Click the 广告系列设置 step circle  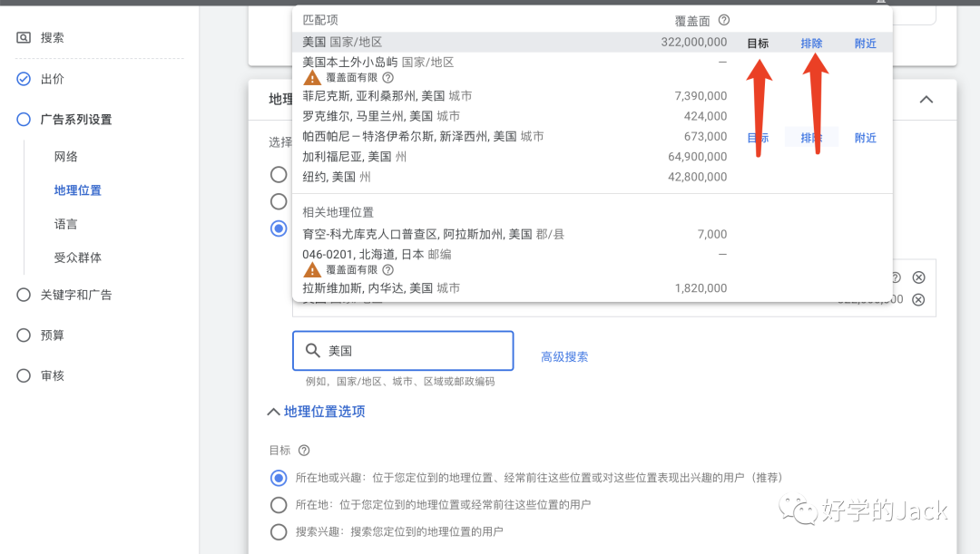tap(23, 120)
